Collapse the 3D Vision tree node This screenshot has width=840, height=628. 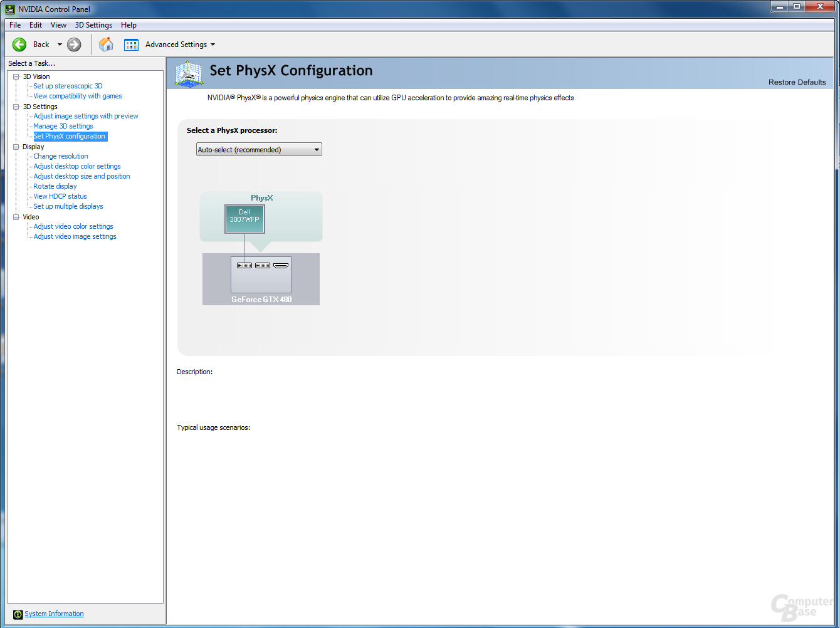pos(16,76)
